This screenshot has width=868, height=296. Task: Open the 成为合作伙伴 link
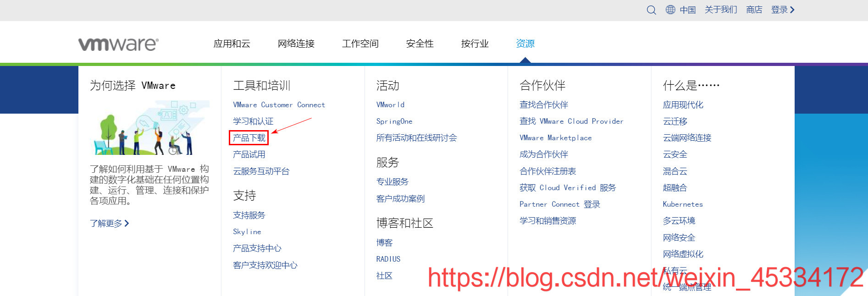pos(544,154)
